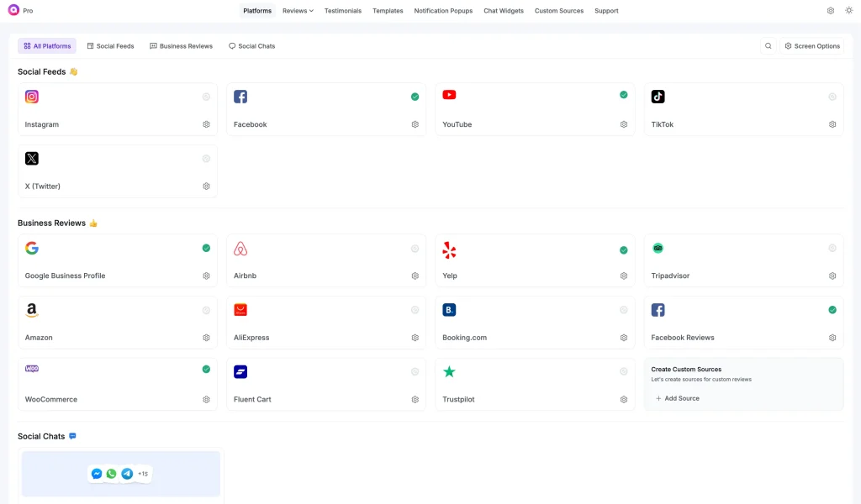
Task: Open the Social Chats messenger banner
Action: [121, 474]
